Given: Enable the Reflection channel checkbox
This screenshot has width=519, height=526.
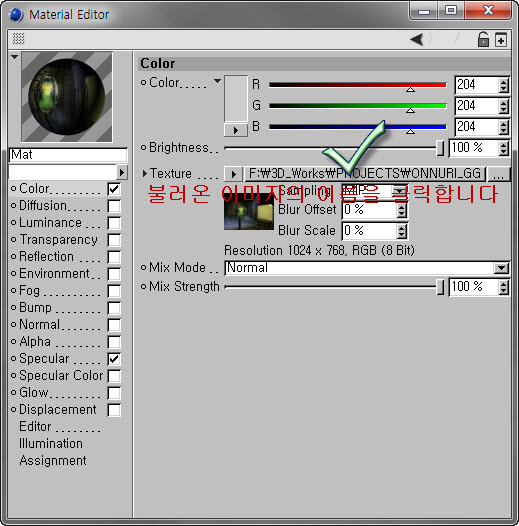Looking at the screenshot, I should (114, 257).
